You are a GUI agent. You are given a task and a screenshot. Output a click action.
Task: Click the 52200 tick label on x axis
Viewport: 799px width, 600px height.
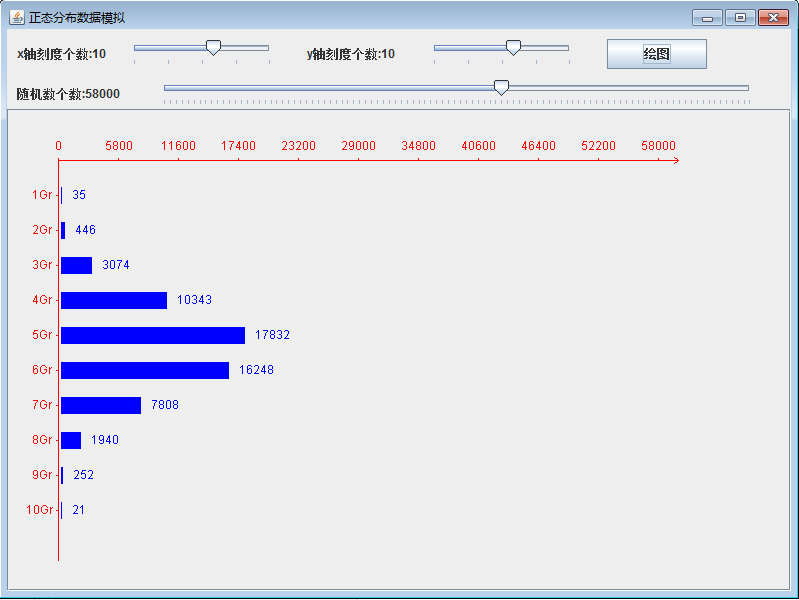pos(599,146)
